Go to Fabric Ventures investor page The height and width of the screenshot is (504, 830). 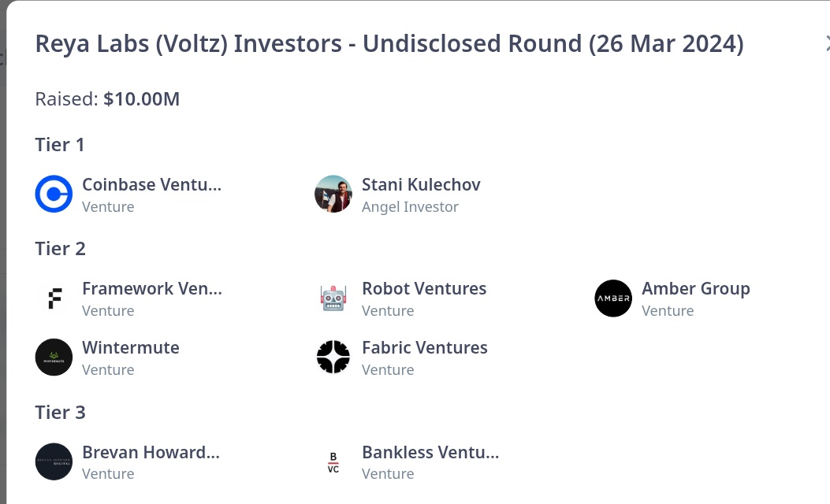425,347
